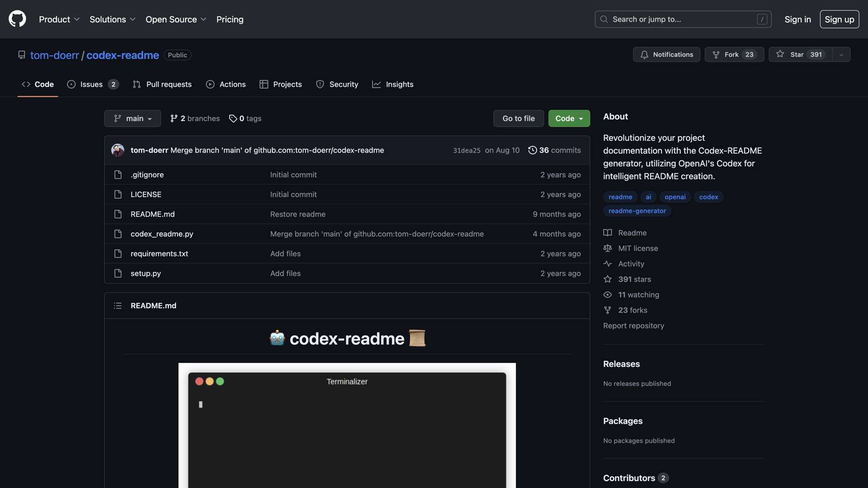
Task: Click the book icon next to Readme
Action: coord(607,232)
